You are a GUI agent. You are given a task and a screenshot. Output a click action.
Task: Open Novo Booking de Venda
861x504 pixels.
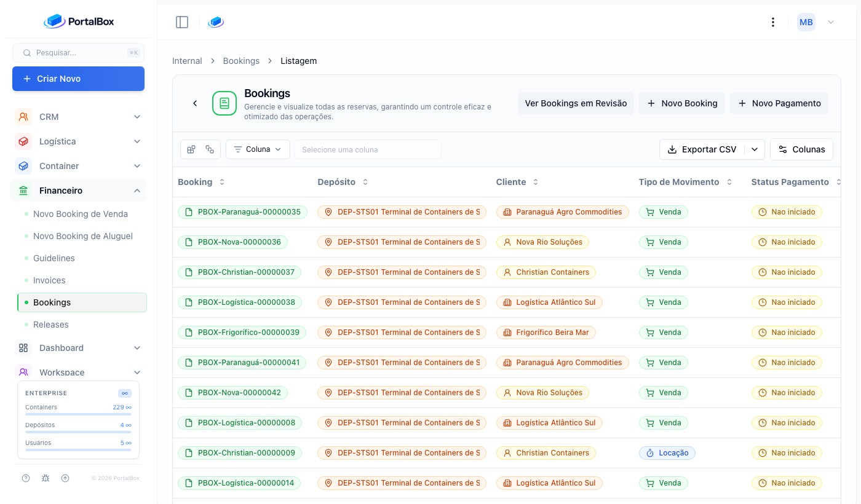coord(81,214)
